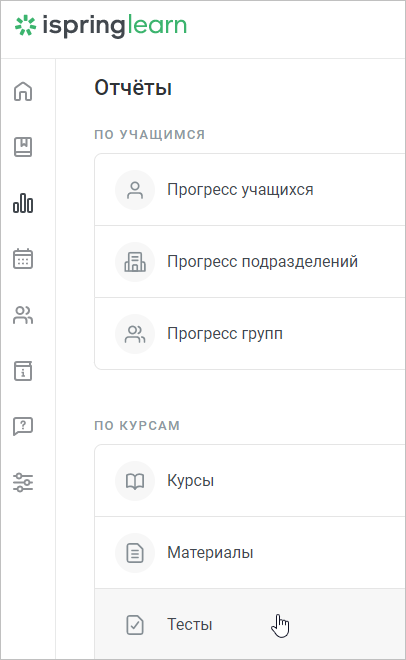Screen dimensions: 406x660
Task: Click the iSpring Learn logo
Action: tap(101, 26)
